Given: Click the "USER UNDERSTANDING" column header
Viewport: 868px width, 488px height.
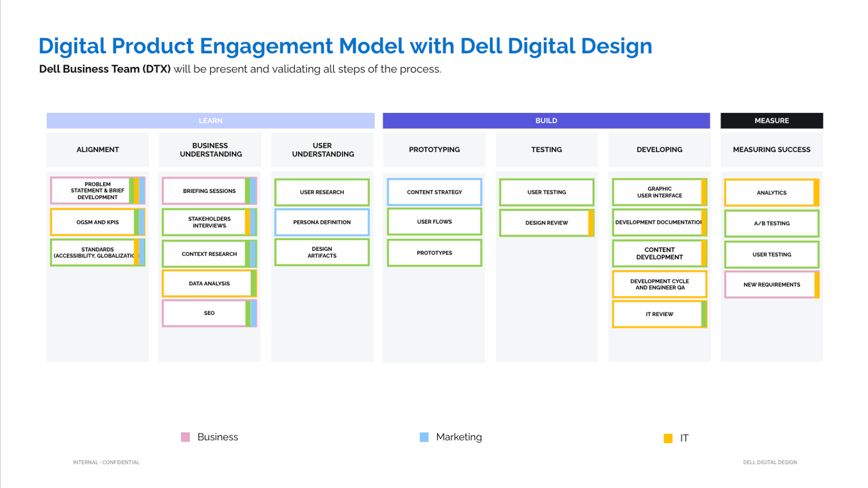Looking at the screenshot, I should [322, 150].
